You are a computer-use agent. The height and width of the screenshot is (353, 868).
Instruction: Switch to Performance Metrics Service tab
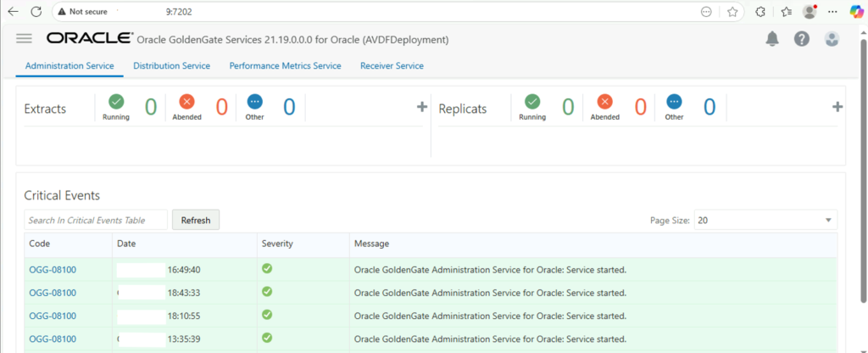tap(285, 65)
